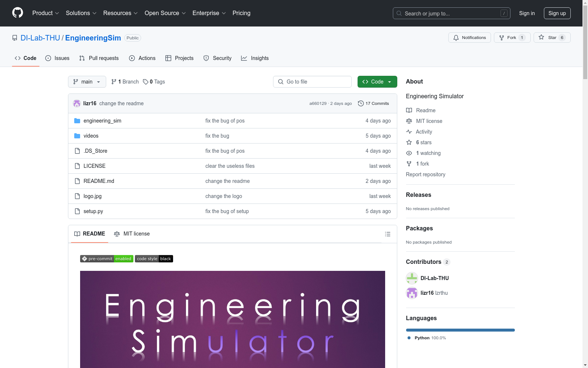Viewport: 588px width, 368px height.
Task: Open the Insights tab
Action: click(255, 58)
